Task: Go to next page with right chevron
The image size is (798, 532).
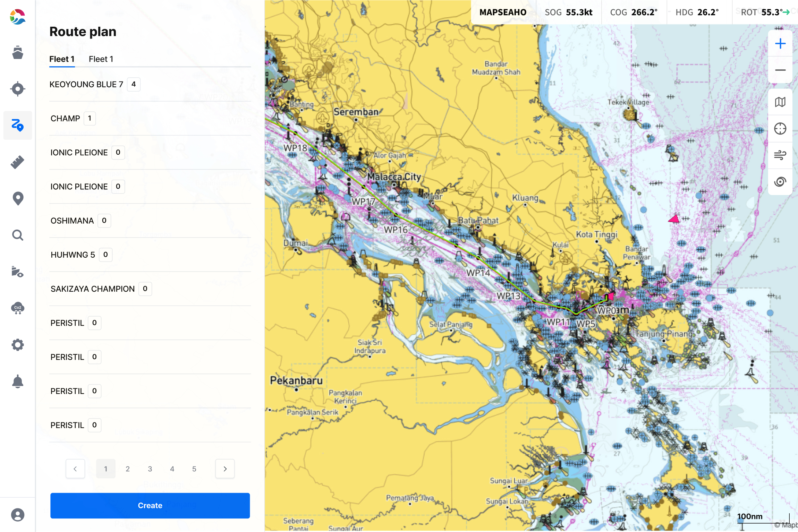Action: [225, 469]
